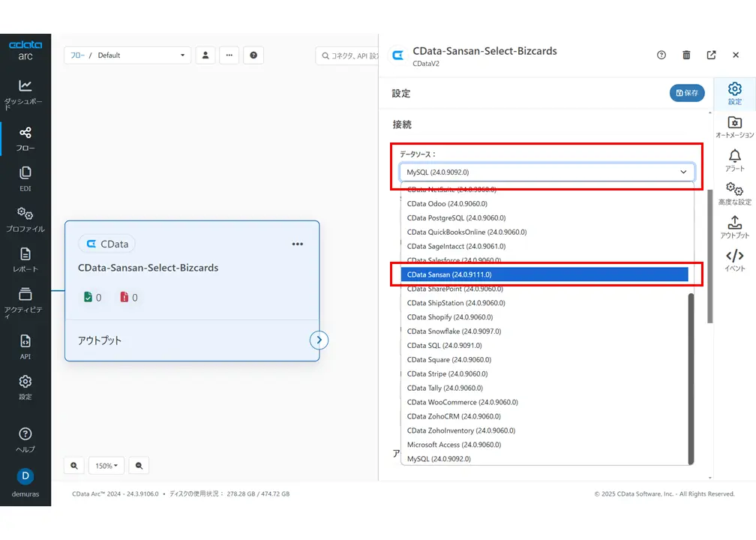Screen dimensions: 756x540
Task: Click the フロー breadcrumb link
Action: coord(78,55)
